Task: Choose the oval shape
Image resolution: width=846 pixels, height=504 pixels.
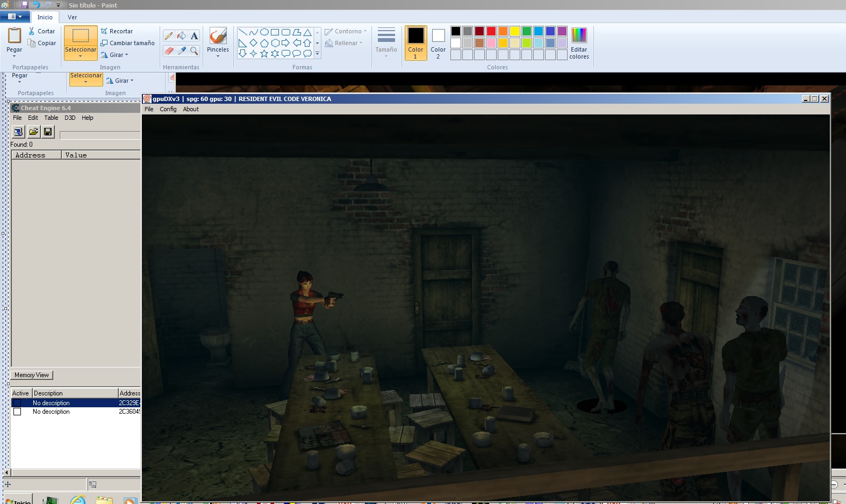Action: (x=264, y=32)
